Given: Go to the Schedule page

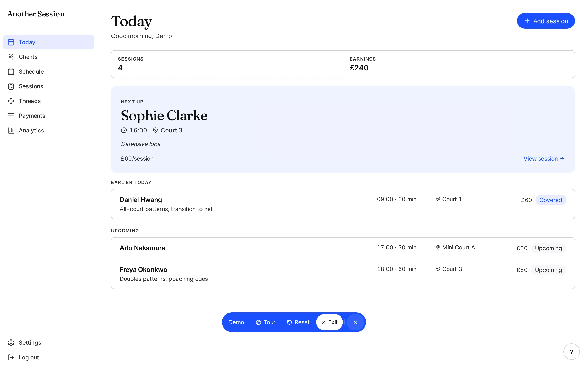Looking at the screenshot, I should click(x=49, y=72).
